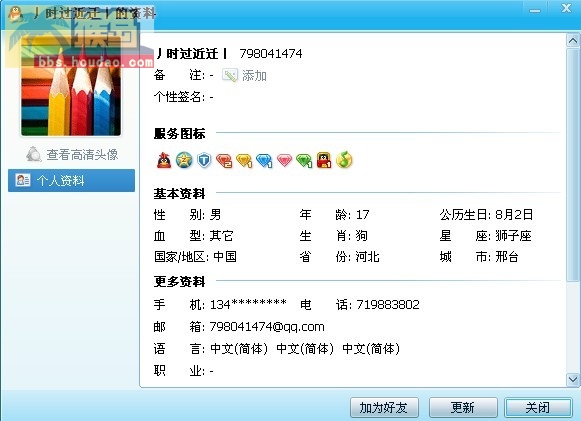This screenshot has width=581, height=421.
Task: Click the green music note service icon
Action: pos(344,160)
